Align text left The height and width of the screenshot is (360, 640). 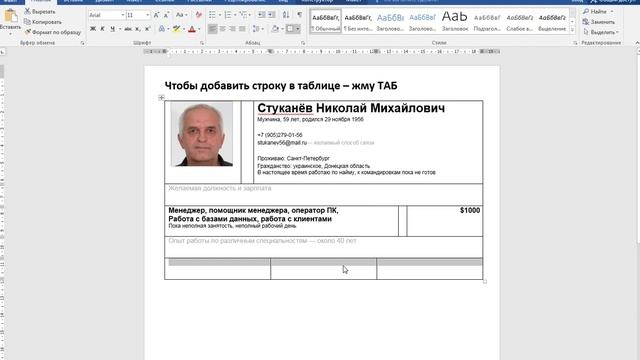(213, 29)
